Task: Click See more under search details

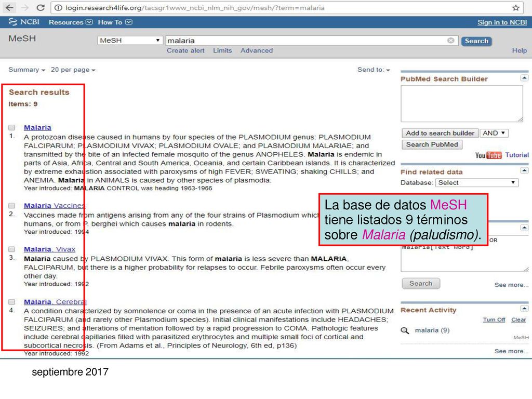Action: click(511, 285)
